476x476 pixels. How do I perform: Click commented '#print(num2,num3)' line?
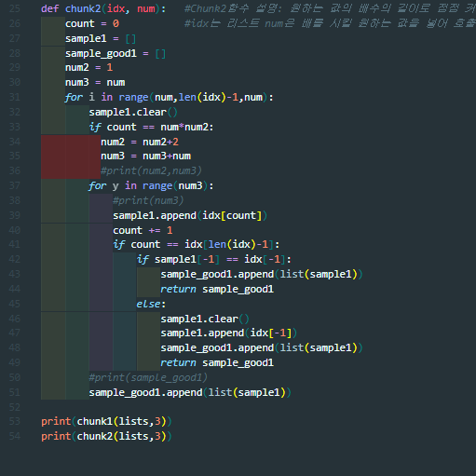pyautogui.click(x=151, y=170)
